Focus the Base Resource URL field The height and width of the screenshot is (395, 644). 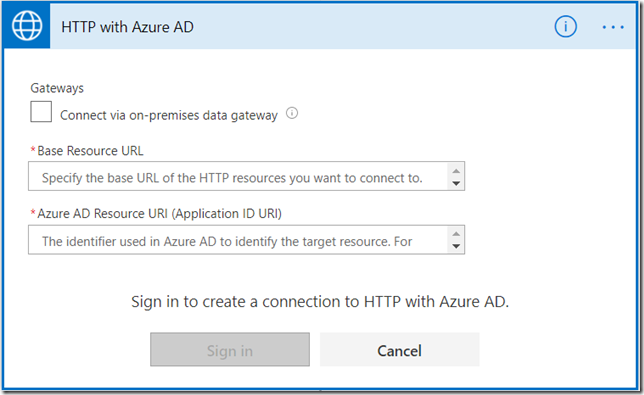[x=246, y=176]
